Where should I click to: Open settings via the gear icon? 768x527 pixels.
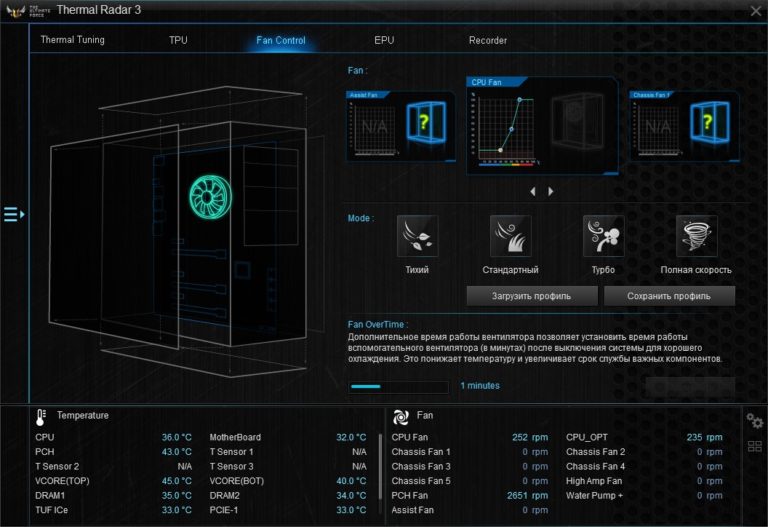tap(754, 421)
